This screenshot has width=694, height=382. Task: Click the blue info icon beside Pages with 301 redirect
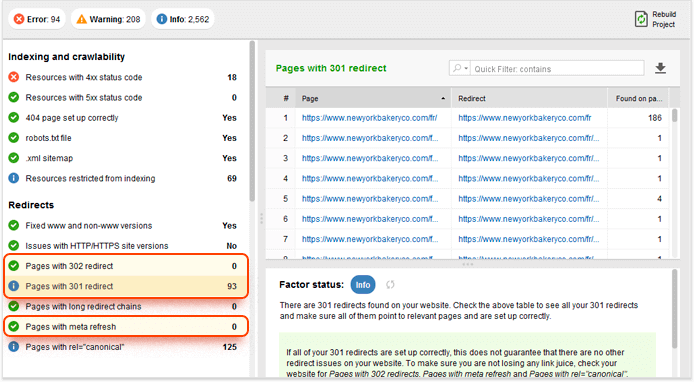coord(14,286)
